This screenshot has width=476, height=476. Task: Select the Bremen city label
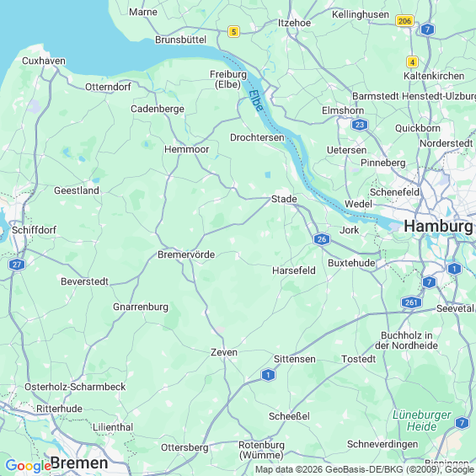pyautogui.click(x=79, y=463)
